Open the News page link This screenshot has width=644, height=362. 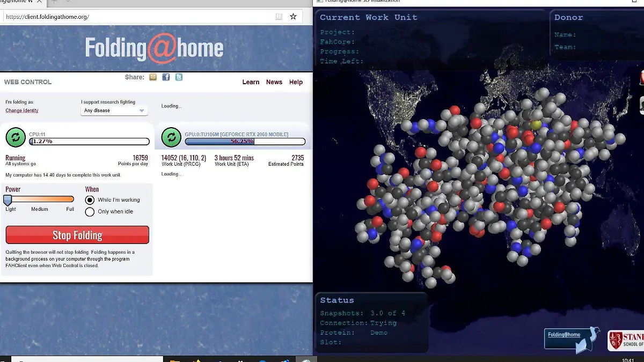click(274, 82)
